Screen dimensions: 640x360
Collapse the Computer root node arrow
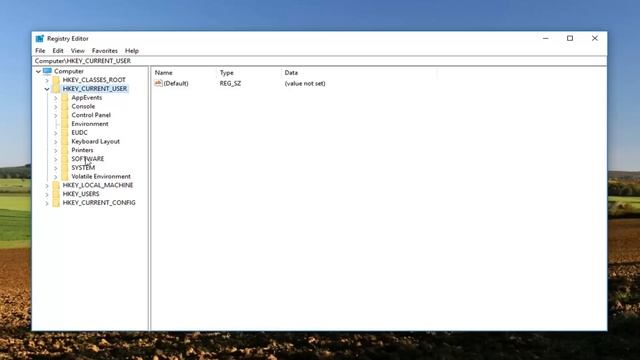click(38, 71)
